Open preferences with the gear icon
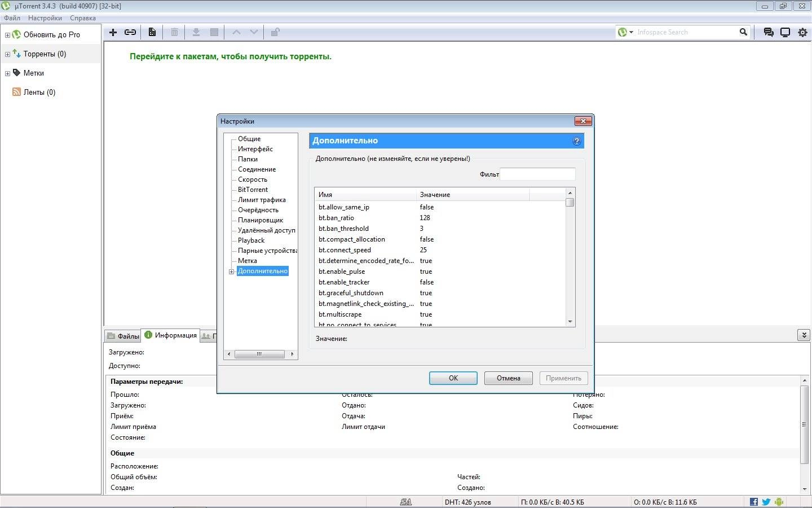 [x=802, y=32]
